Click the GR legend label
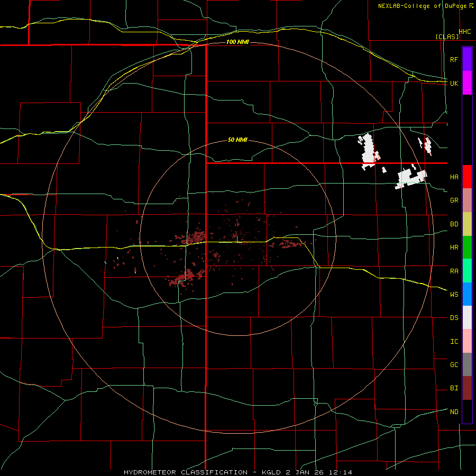This screenshot has width=476, height=476. point(454,200)
